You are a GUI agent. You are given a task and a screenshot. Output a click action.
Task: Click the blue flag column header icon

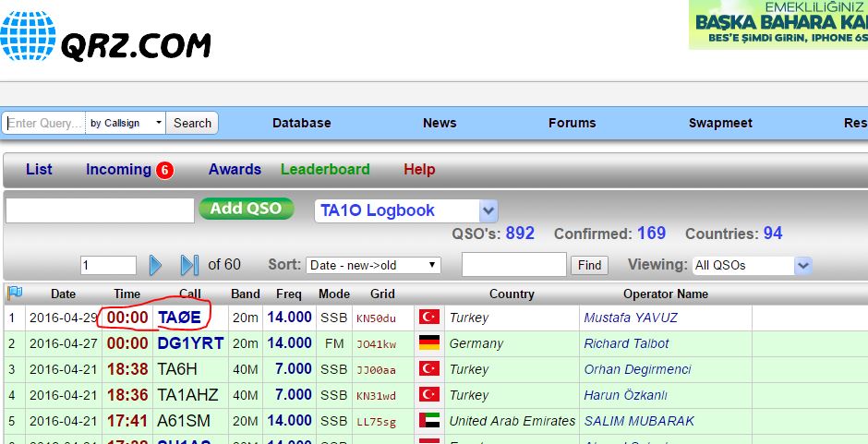click(x=15, y=293)
